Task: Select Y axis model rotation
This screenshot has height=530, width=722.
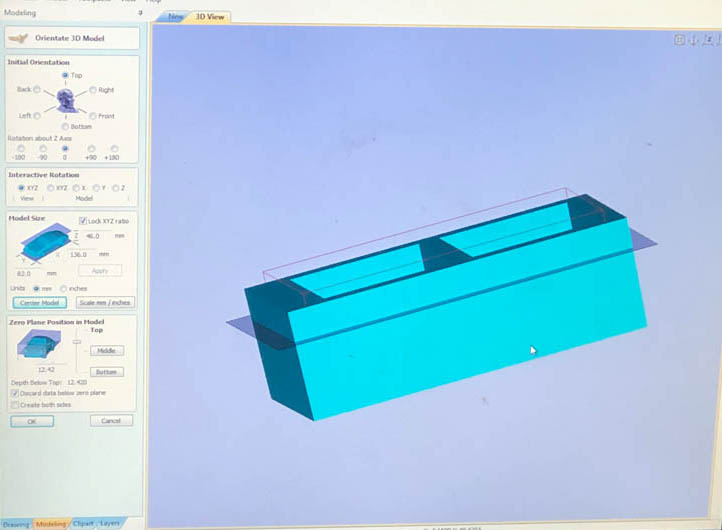Action: (x=96, y=188)
